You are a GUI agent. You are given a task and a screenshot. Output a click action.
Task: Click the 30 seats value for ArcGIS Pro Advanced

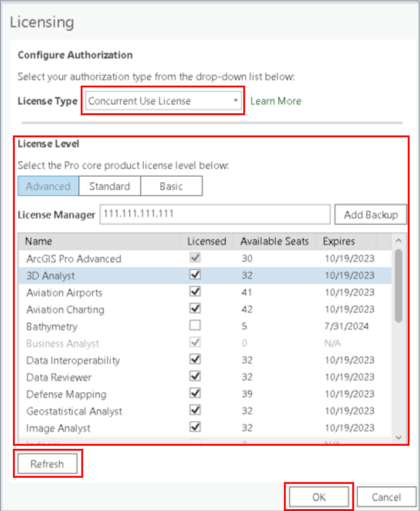click(247, 259)
